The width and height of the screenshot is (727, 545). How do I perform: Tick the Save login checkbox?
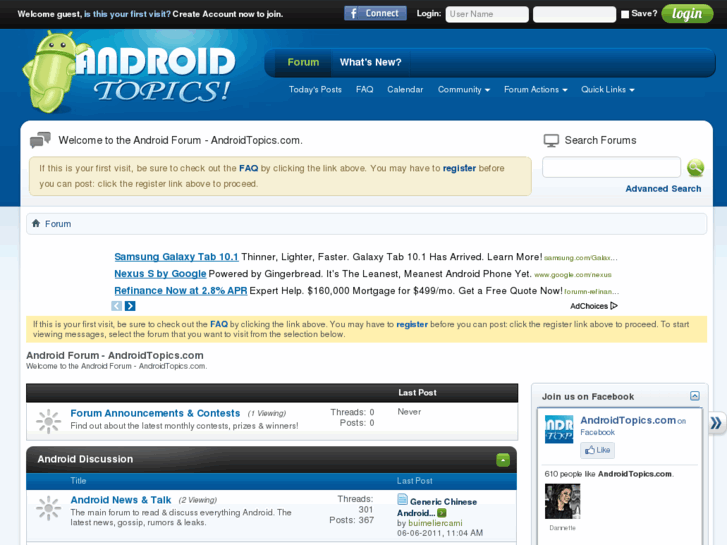pos(625,14)
